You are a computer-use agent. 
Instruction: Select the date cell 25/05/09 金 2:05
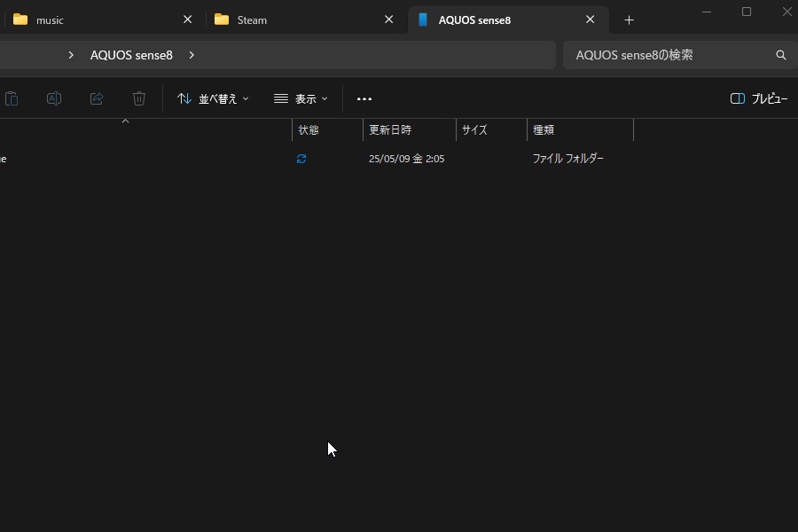(x=407, y=159)
